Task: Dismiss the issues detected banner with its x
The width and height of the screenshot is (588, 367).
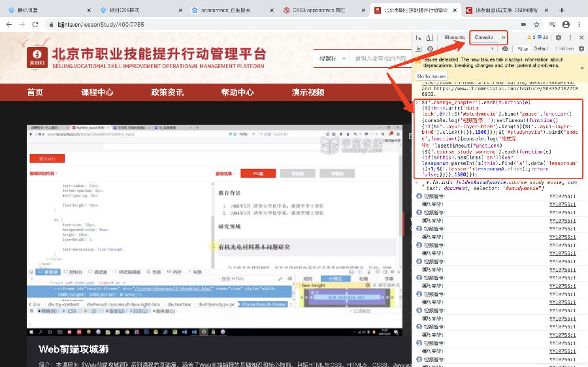Action: tap(582, 68)
